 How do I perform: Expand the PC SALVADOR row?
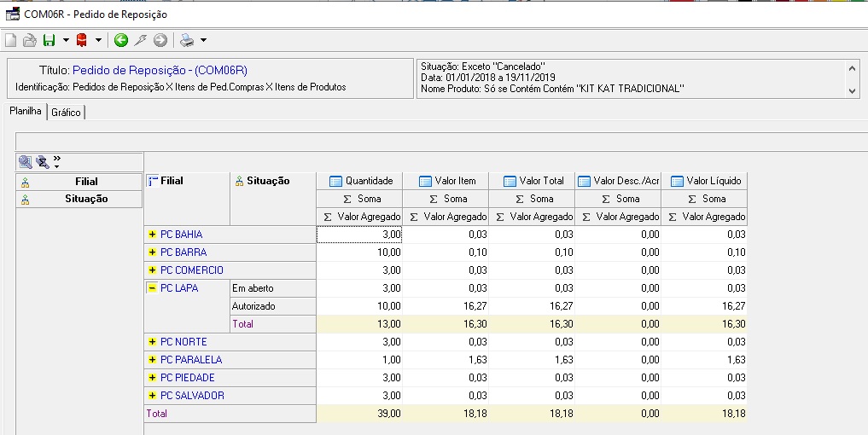click(x=152, y=395)
